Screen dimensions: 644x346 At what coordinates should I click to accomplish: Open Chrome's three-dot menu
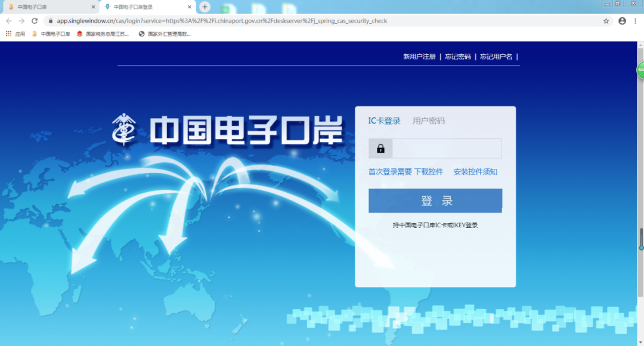[x=636, y=21]
